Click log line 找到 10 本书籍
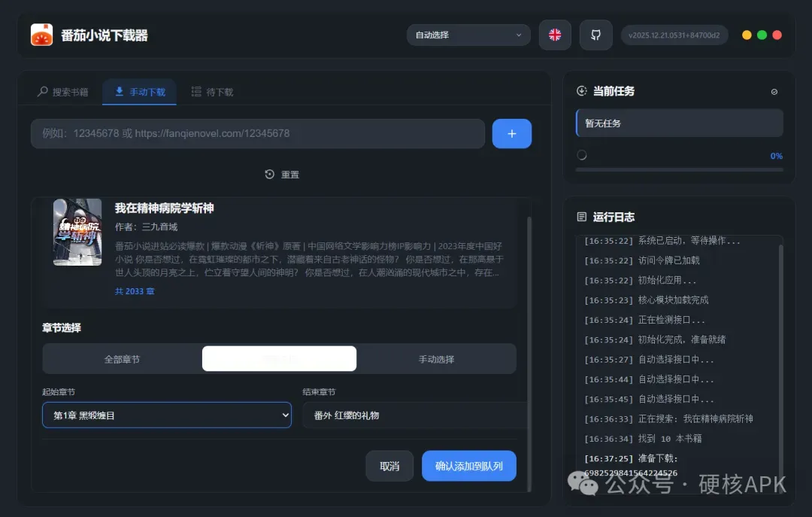This screenshot has height=517, width=812. pyautogui.click(x=643, y=439)
